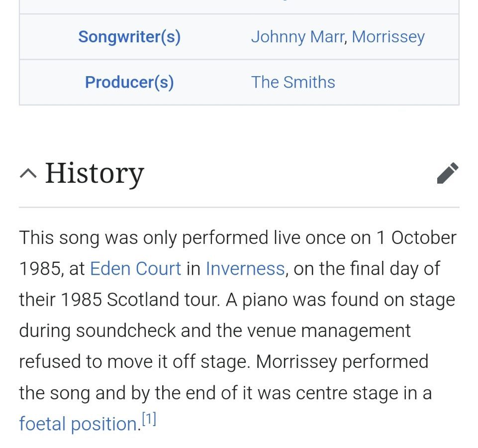
Task: Tap the word "soundcheck" in the paragraph
Action: (x=126, y=331)
